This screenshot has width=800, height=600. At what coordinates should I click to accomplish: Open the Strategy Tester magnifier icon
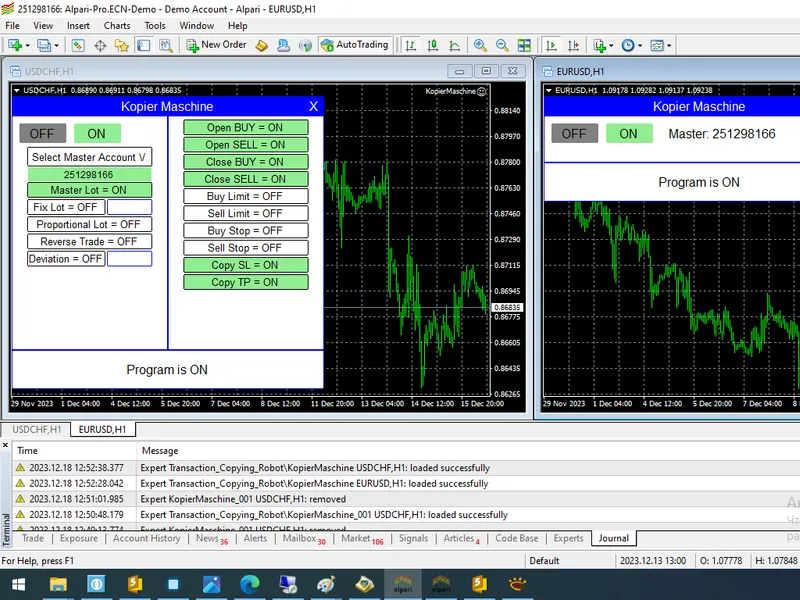coord(166,45)
